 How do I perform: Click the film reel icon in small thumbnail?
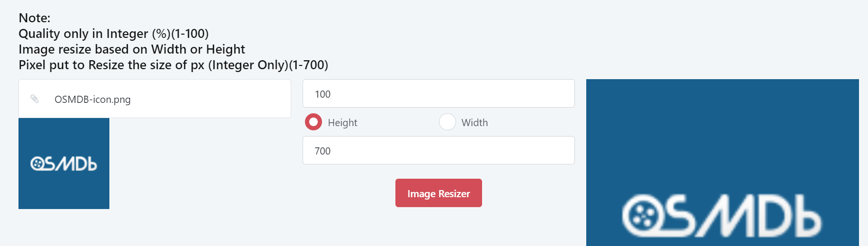[x=37, y=164]
